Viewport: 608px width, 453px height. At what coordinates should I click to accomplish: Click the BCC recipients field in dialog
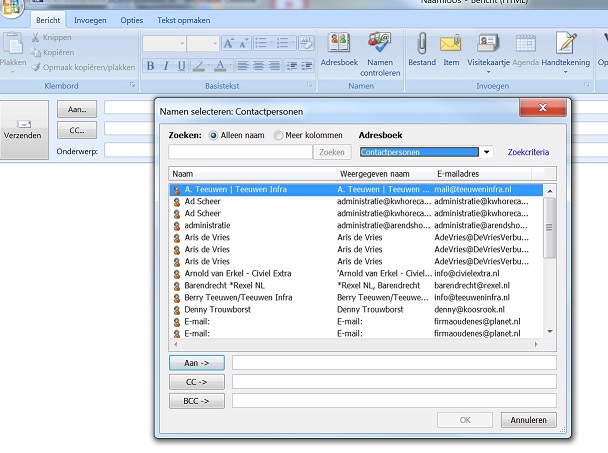[394, 401]
